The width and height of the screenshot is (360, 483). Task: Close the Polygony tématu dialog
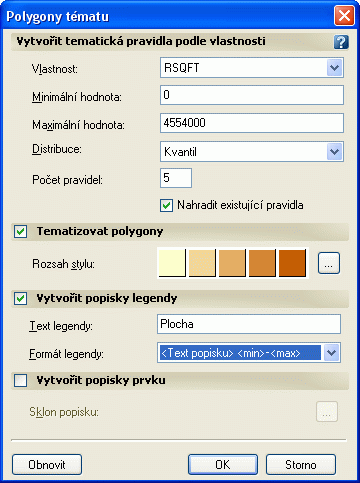344,15
